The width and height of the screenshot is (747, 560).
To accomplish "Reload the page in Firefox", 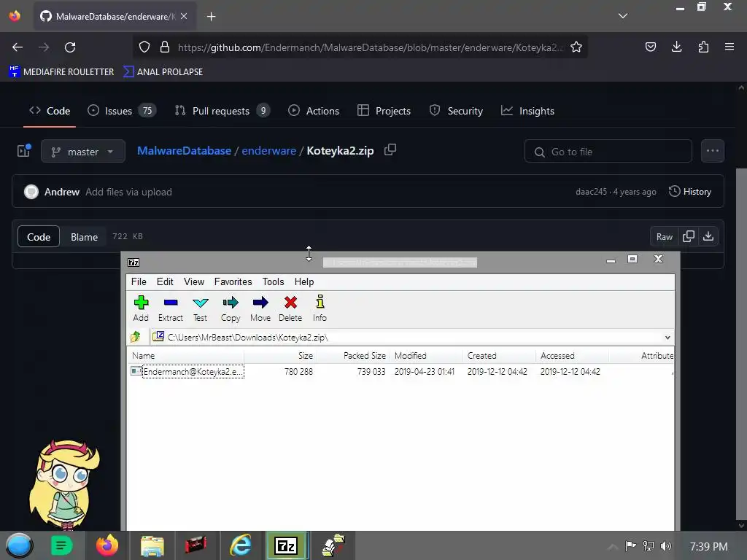I will click(70, 47).
